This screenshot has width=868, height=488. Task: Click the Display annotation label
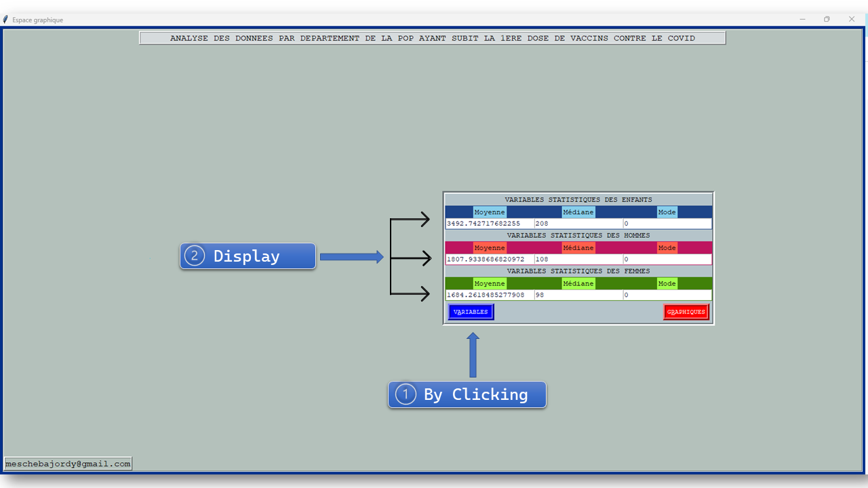click(247, 256)
